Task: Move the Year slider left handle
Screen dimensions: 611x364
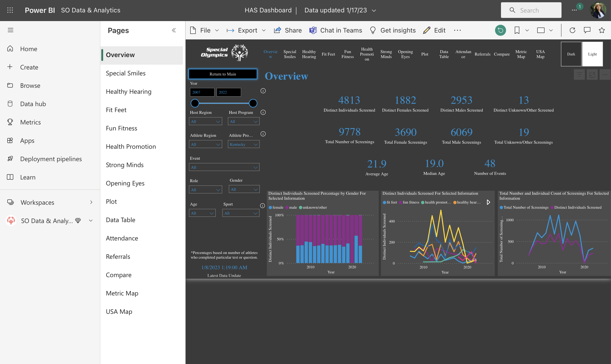Action: pyautogui.click(x=195, y=103)
